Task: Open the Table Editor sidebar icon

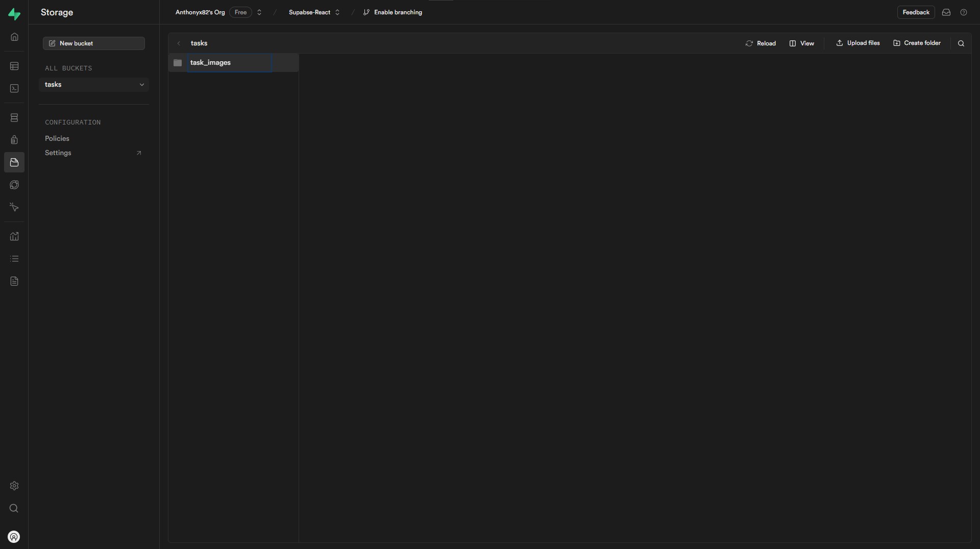Action: coord(14,66)
